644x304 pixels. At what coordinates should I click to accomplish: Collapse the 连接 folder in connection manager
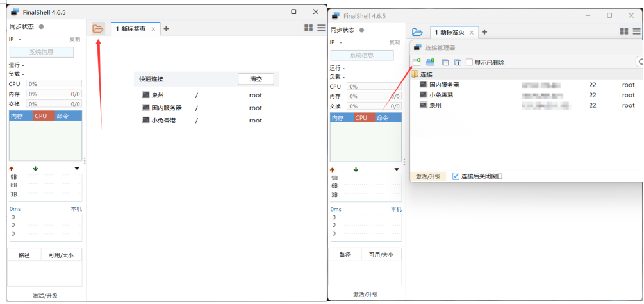coord(414,74)
